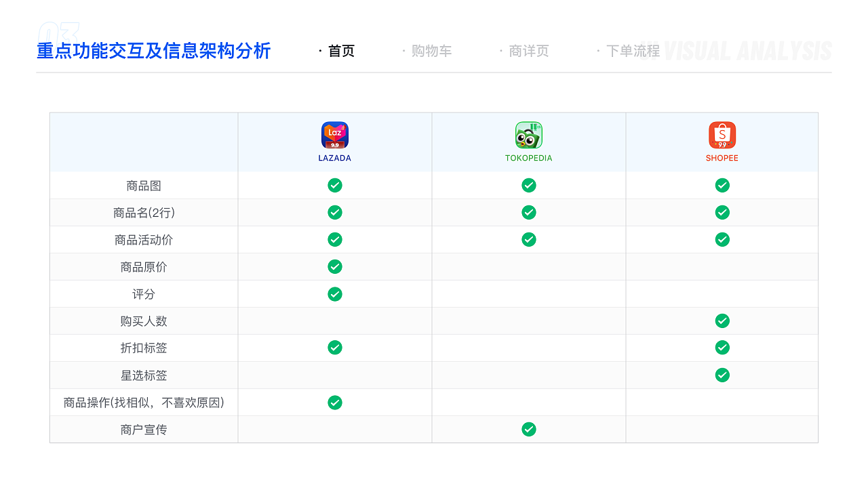Click Lazada checkmark in 商品图 row
Viewport: 868px width, 488px height.
[x=335, y=185]
